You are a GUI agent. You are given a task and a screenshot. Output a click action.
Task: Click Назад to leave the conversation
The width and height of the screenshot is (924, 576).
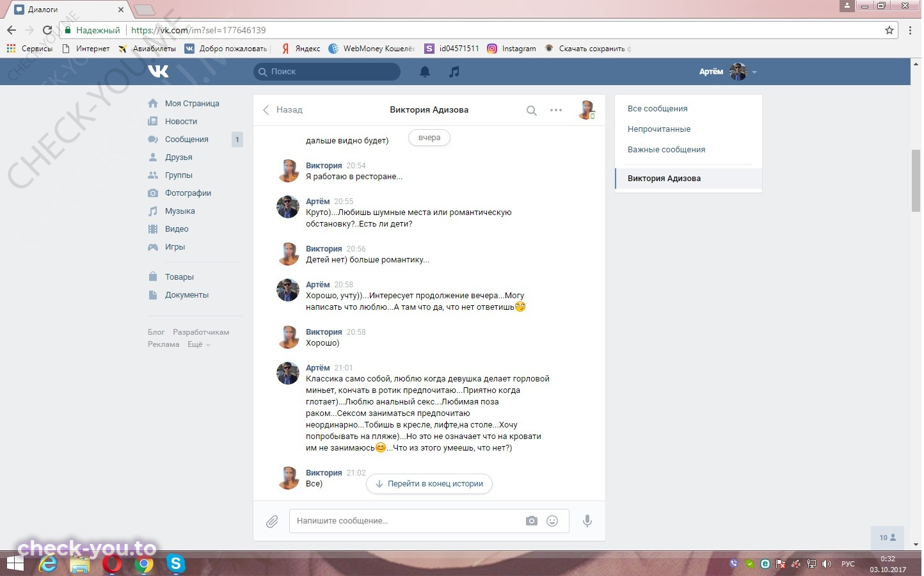[282, 109]
